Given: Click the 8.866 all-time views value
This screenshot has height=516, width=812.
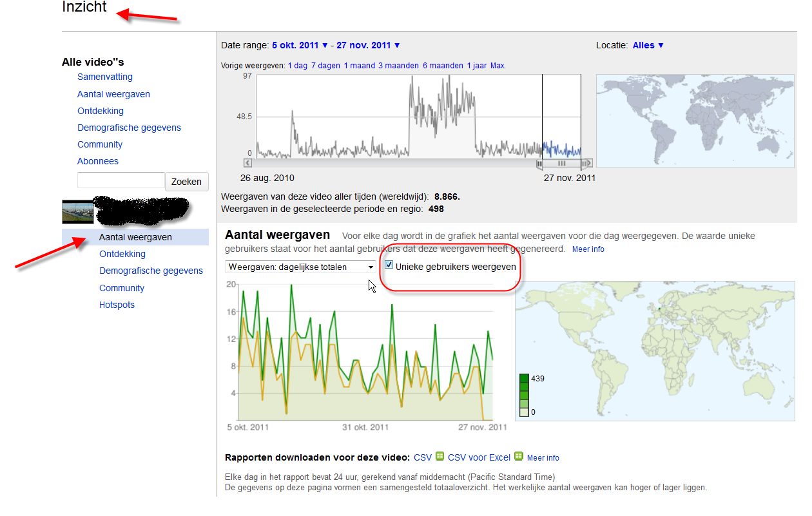Looking at the screenshot, I should pos(447,196).
